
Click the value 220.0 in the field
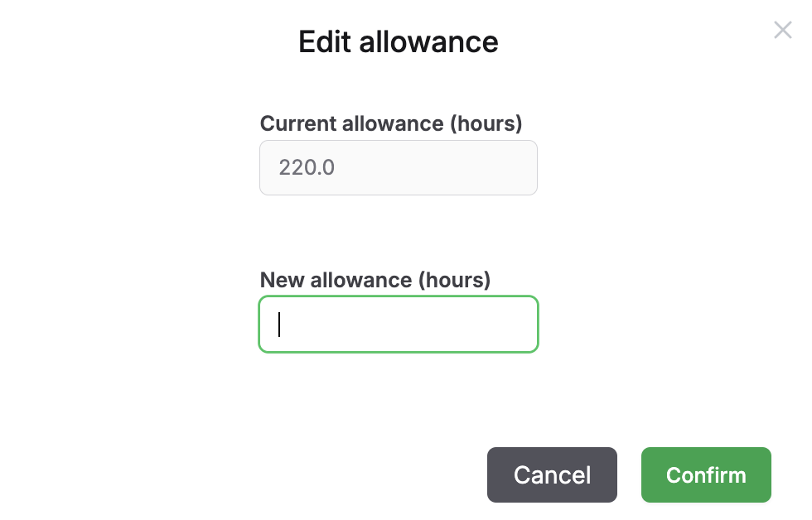point(307,167)
